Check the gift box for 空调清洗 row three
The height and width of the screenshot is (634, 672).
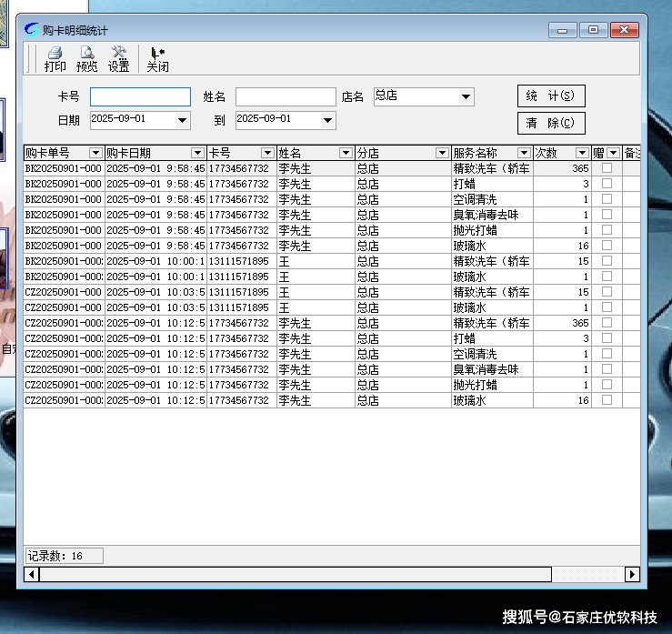tap(607, 199)
